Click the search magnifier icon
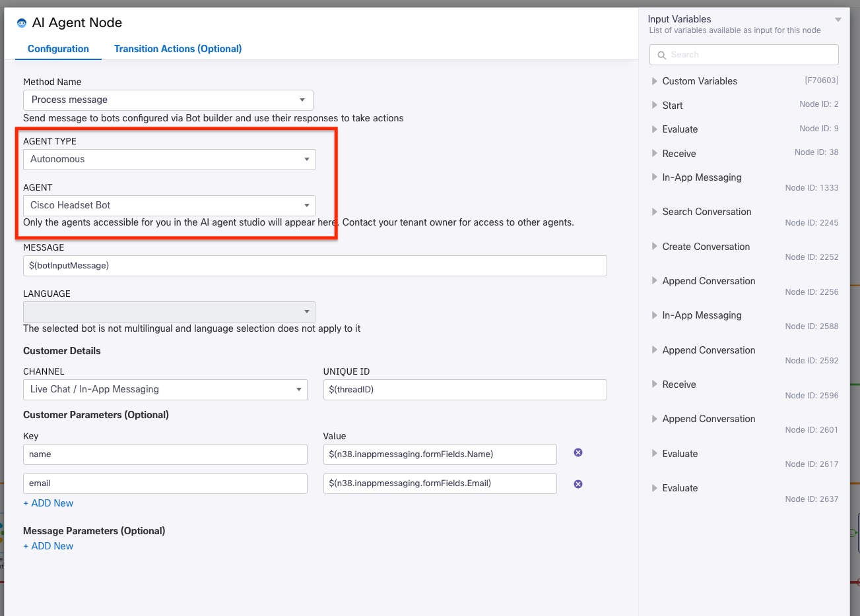This screenshot has width=860, height=616. (661, 55)
